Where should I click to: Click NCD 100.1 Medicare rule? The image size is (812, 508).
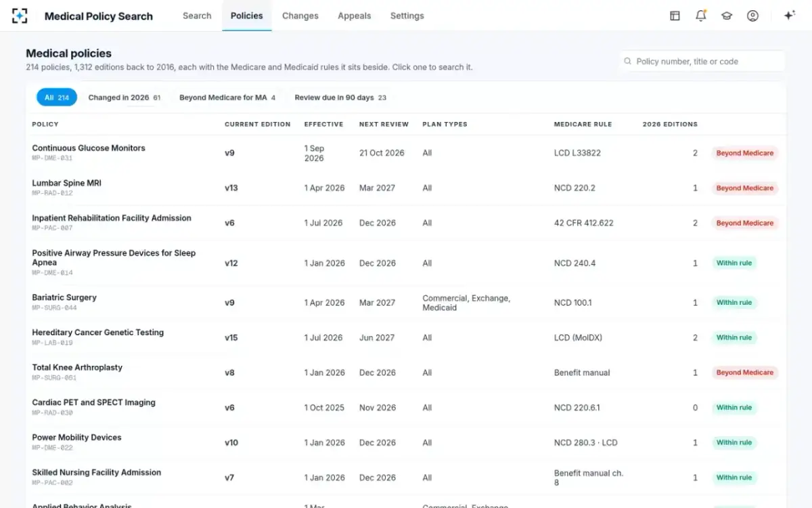pos(572,303)
